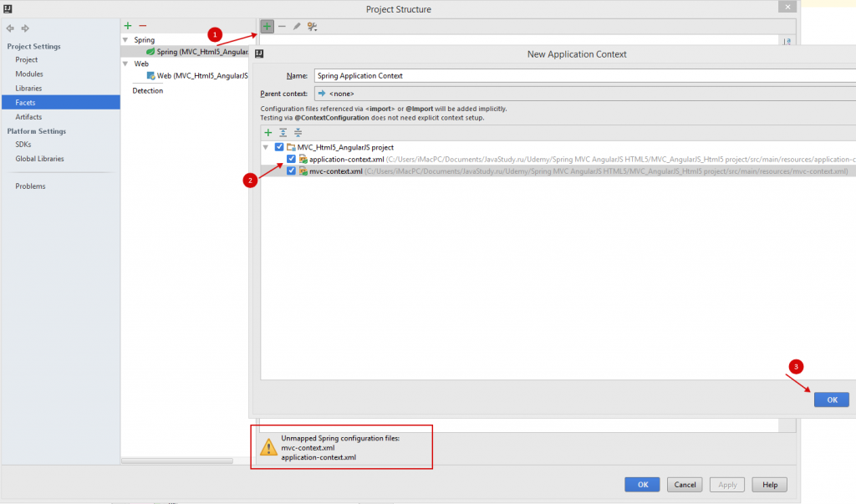Toggle the mvc-context.xml checkbox

(291, 171)
